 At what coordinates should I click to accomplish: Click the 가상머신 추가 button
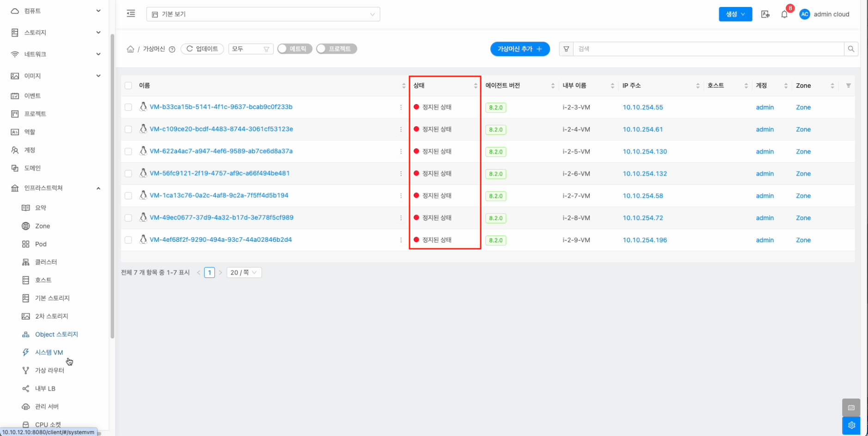click(520, 49)
